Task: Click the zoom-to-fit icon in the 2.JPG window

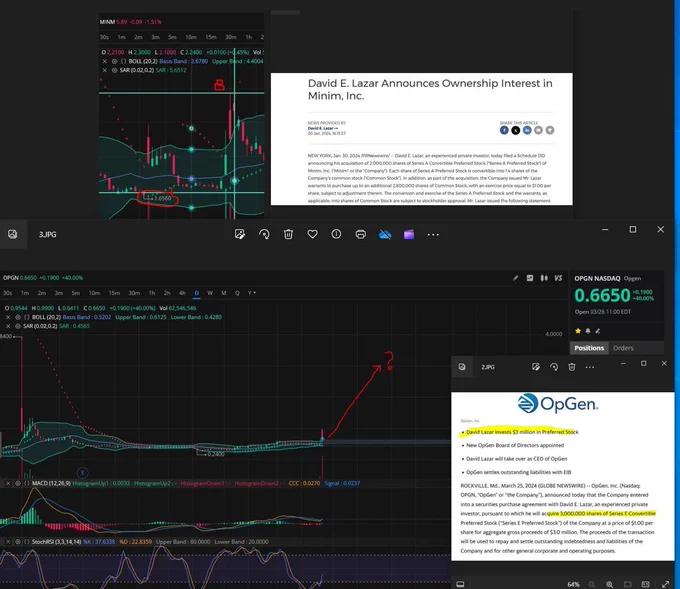Action: (x=628, y=584)
